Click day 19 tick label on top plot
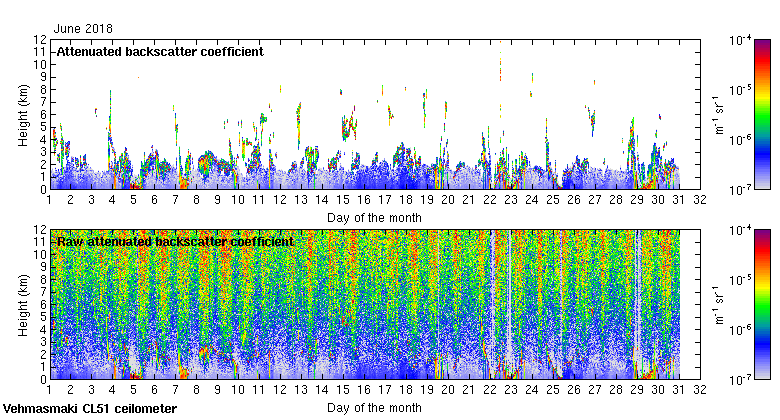This screenshot has height=420, width=780. (427, 200)
